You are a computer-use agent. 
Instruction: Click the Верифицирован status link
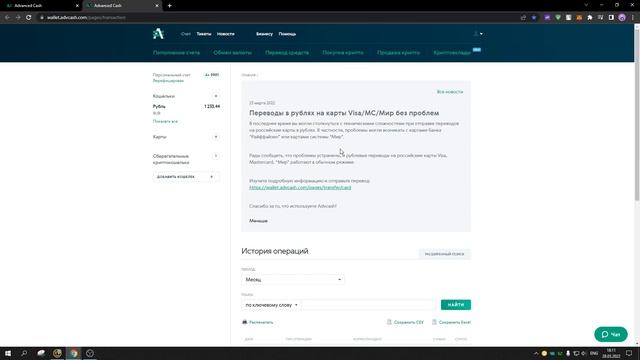[x=168, y=81]
